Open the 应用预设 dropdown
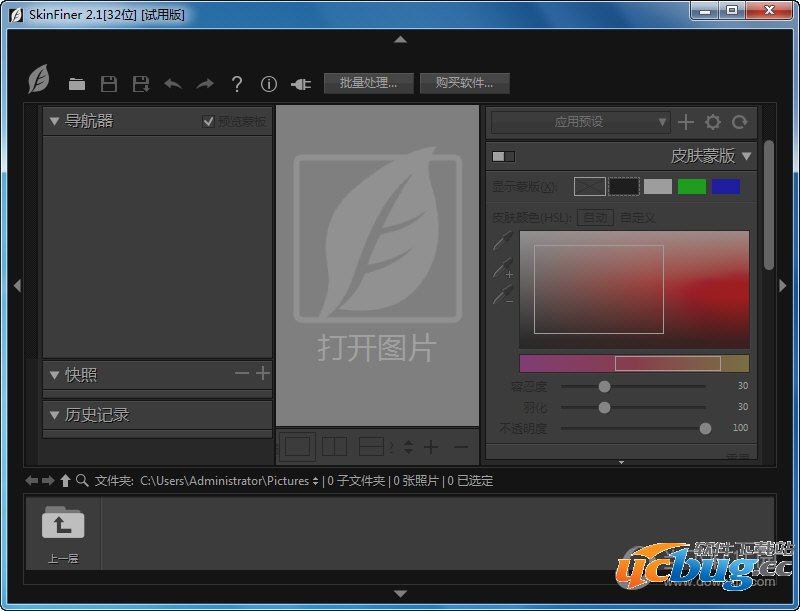Viewport: 800px width, 611px height. (x=580, y=122)
